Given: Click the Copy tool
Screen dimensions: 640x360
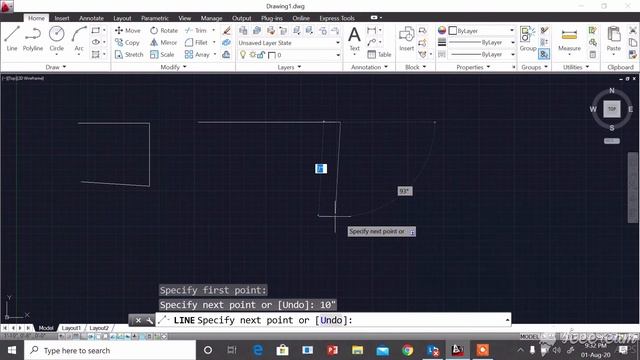Looking at the screenshot, I should click(x=127, y=42).
